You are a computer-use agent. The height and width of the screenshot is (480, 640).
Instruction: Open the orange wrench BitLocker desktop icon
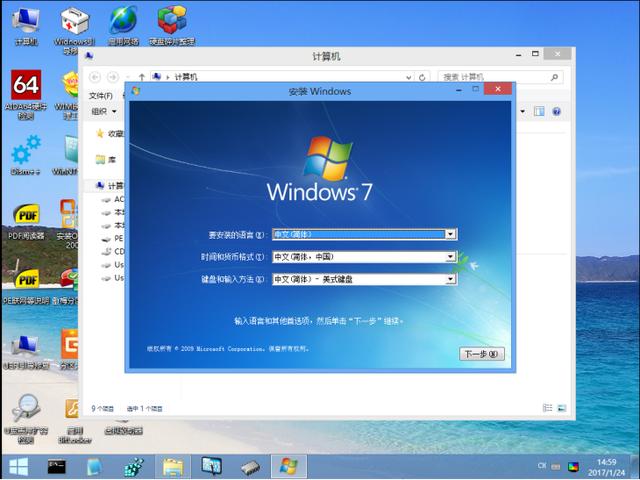click(75, 420)
